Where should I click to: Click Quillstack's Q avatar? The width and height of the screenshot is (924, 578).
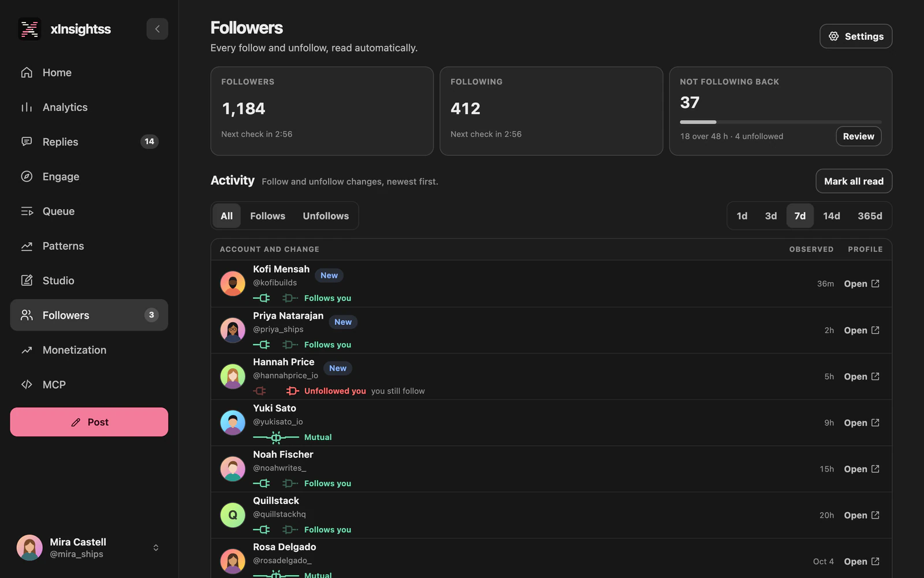pos(233,515)
